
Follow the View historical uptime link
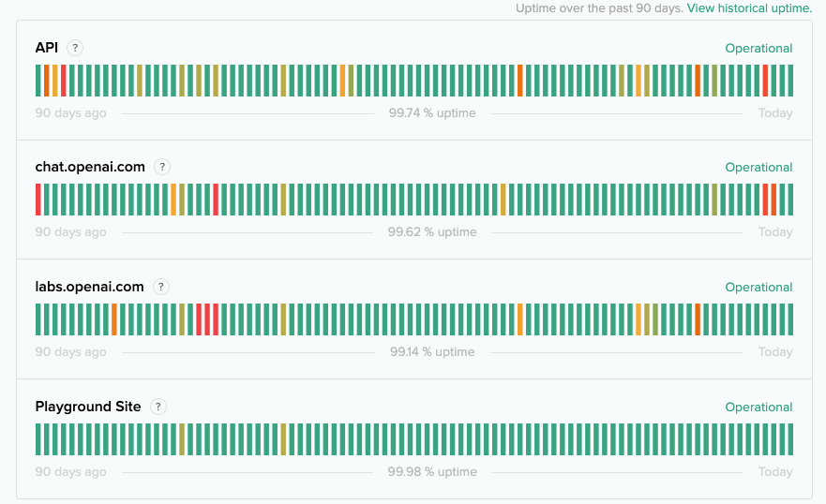pos(749,8)
